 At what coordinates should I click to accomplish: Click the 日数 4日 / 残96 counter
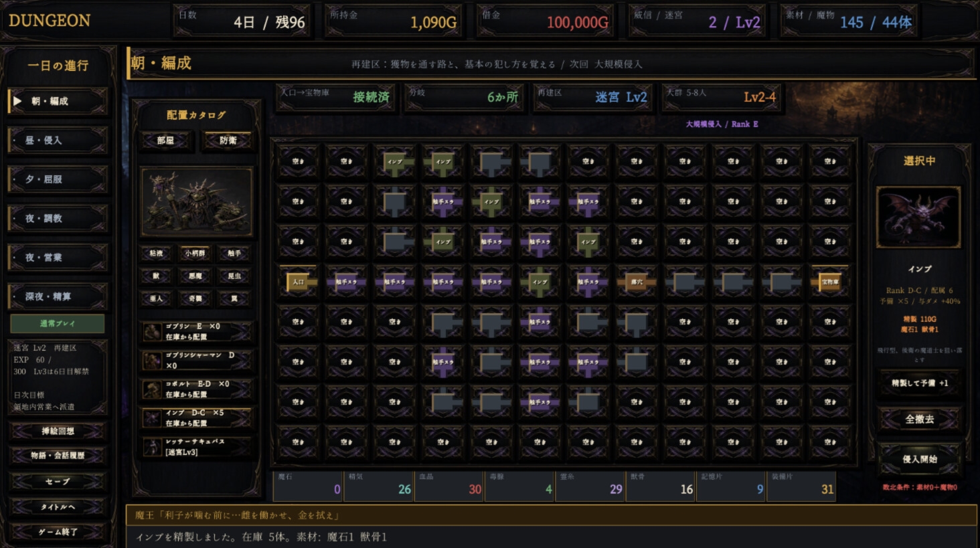point(242,21)
